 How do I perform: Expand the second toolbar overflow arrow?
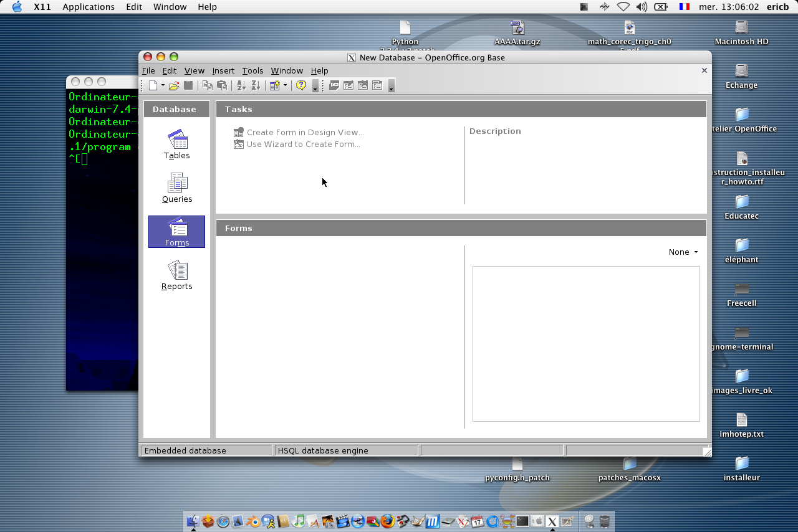coord(391,86)
